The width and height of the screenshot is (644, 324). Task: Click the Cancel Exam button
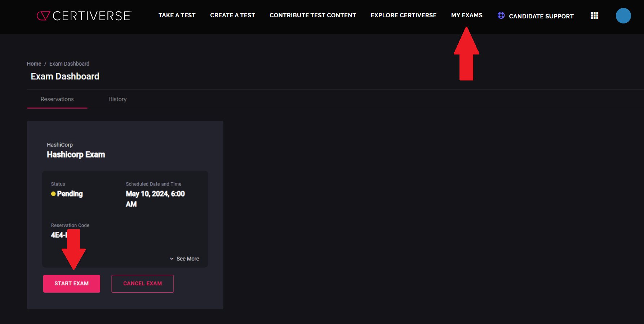pos(143,284)
